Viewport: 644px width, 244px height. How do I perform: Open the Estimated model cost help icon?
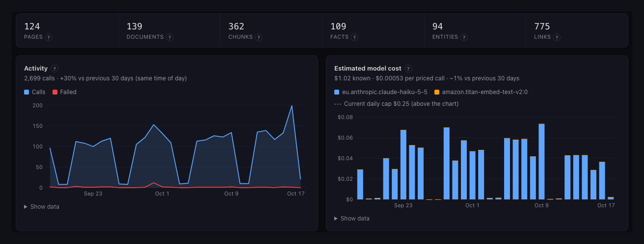(408, 69)
